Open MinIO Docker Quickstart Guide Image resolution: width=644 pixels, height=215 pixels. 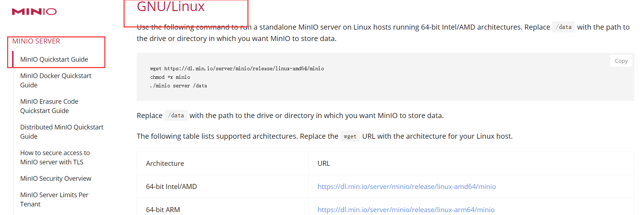tap(56, 80)
